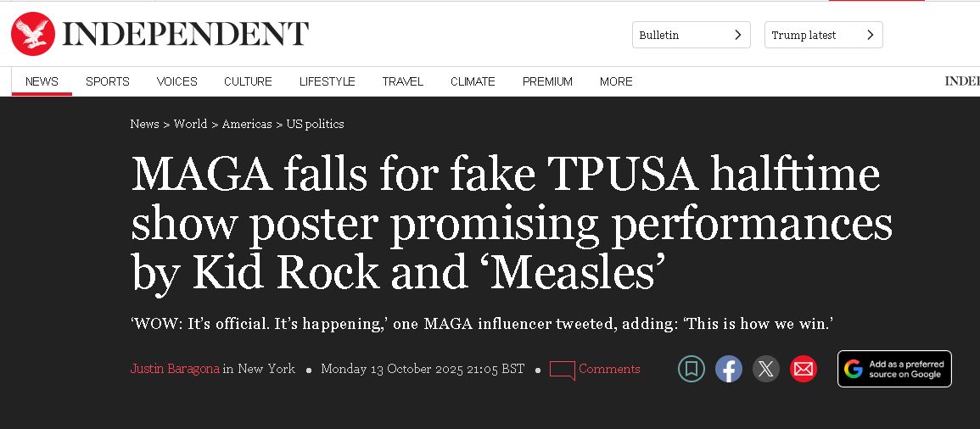Click the Google logo on preferred source button
The image size is (980, 429).
pyautogui.click(x=854, y=369)
